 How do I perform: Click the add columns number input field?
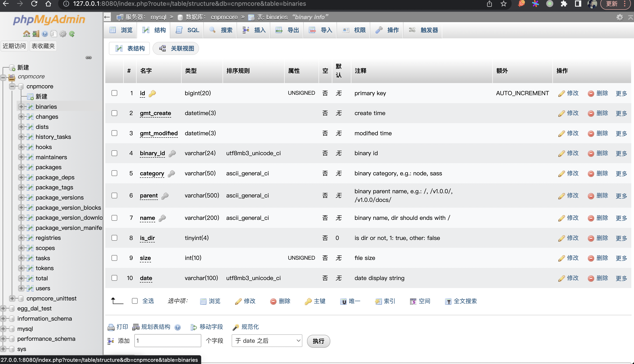[167, 341]
